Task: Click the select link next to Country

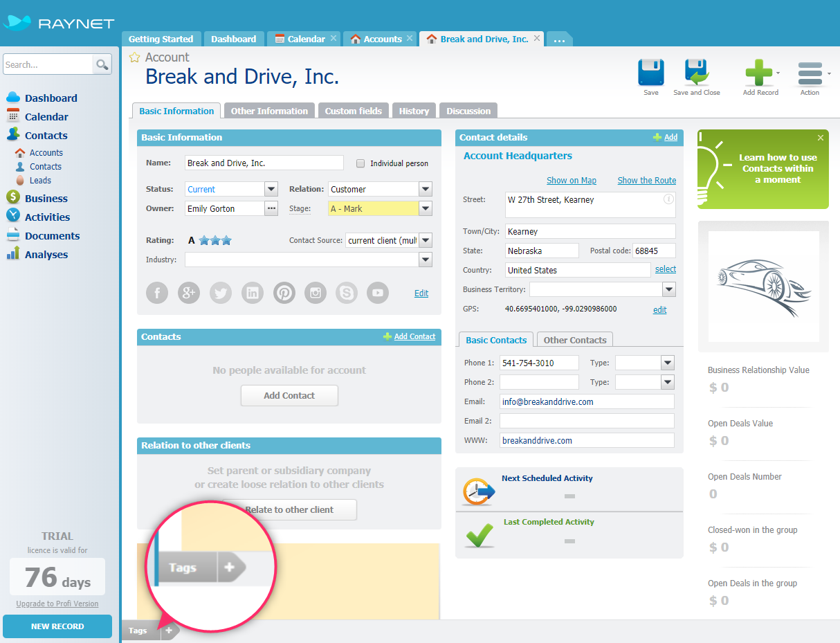Action: point(666,269)
